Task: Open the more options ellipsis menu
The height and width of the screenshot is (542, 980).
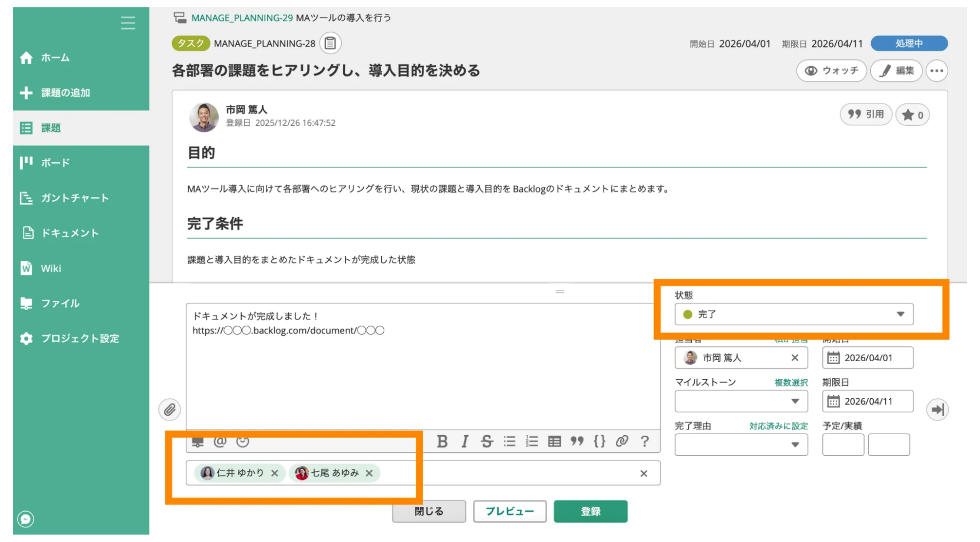Action: (x=936, y=71)
